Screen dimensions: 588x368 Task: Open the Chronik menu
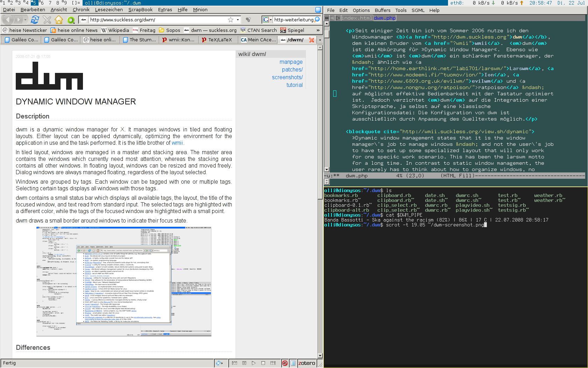pyautogui.click(x=81, y=10)
